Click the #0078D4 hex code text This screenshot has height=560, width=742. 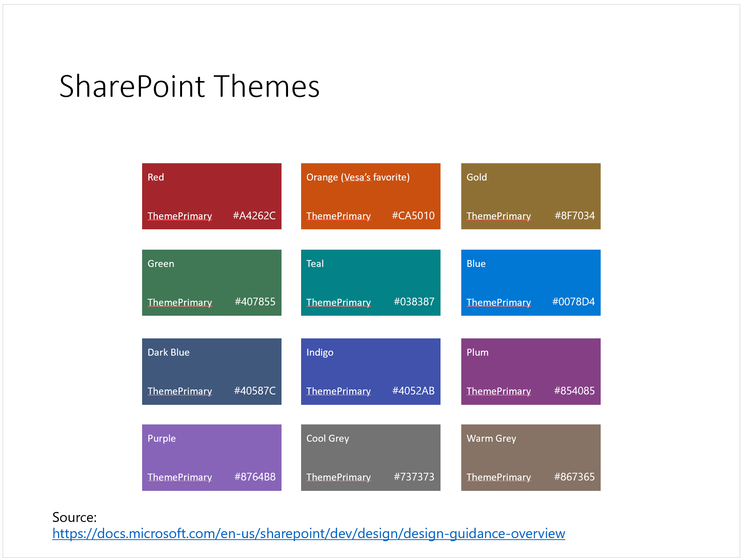pos(573,302)
